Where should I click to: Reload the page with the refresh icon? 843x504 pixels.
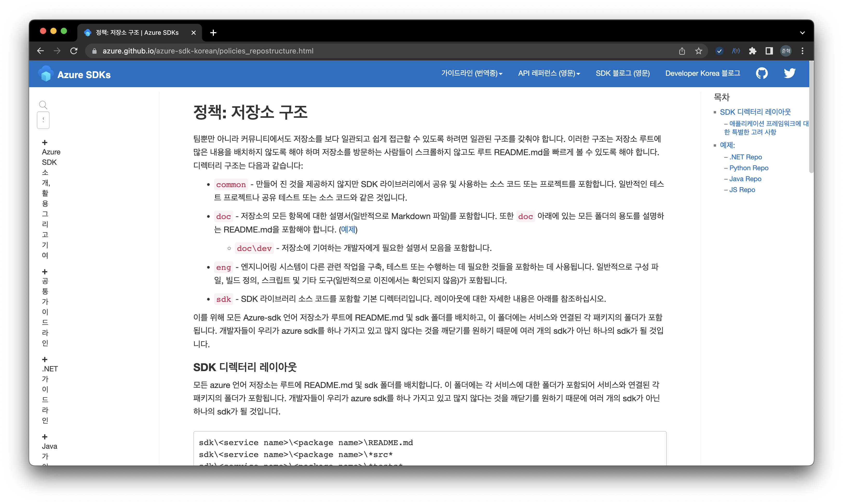(74, 51)
